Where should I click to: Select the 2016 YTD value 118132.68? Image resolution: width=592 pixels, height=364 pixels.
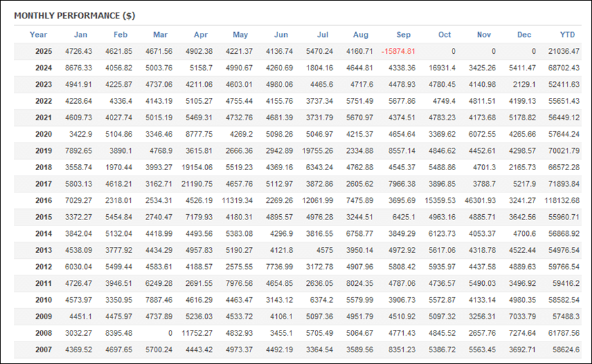[561, 200]
